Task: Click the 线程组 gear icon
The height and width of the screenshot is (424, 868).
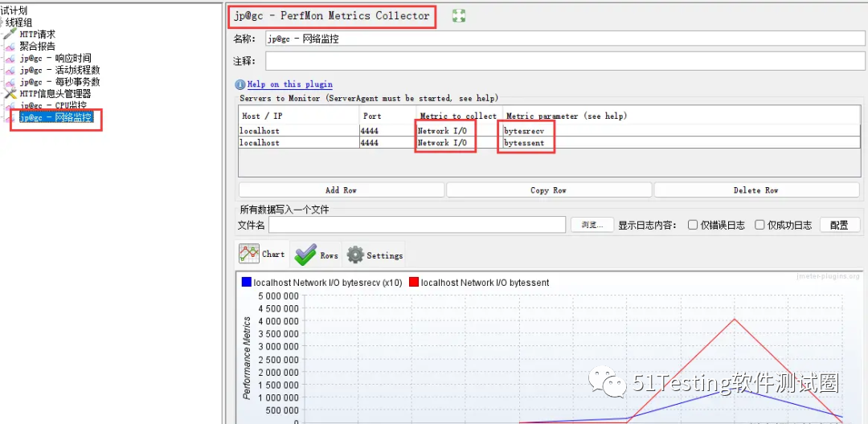Action: point(2,22)
